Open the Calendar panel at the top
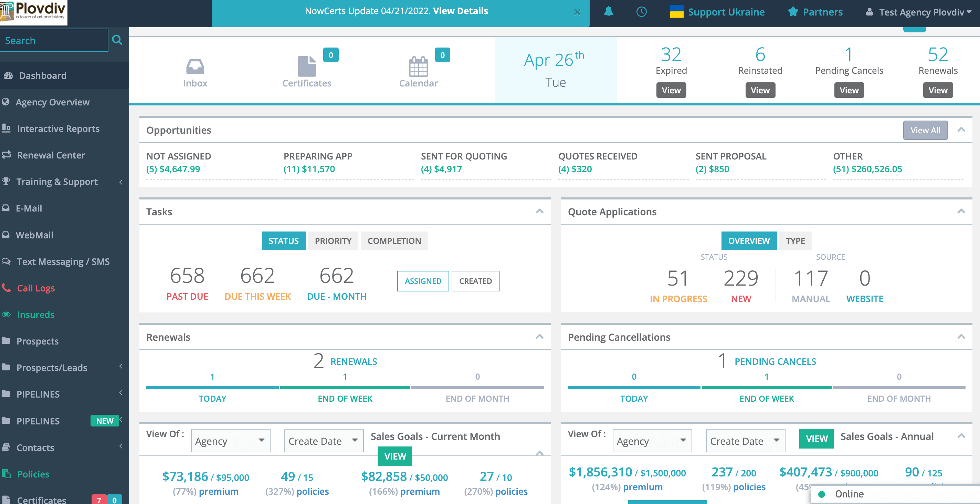The width and height of the screenshot is (980, 504). pos(419,70)
